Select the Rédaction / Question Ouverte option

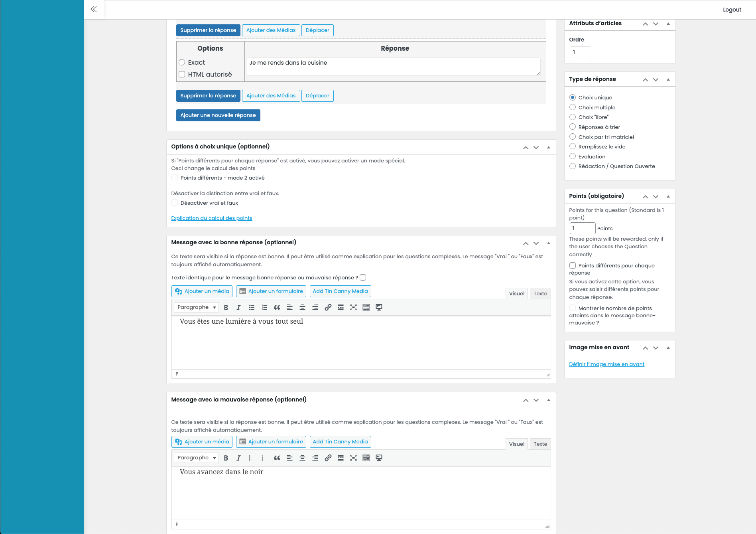pos(573,166)
